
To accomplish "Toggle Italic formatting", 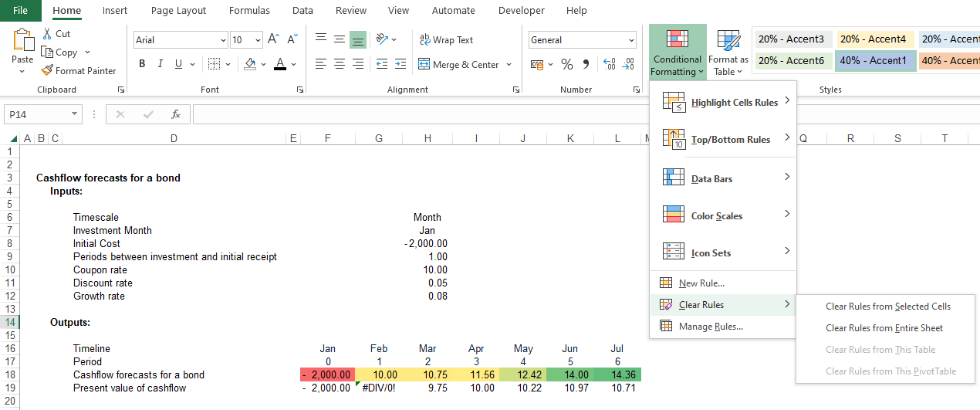I will click(161, 64).
